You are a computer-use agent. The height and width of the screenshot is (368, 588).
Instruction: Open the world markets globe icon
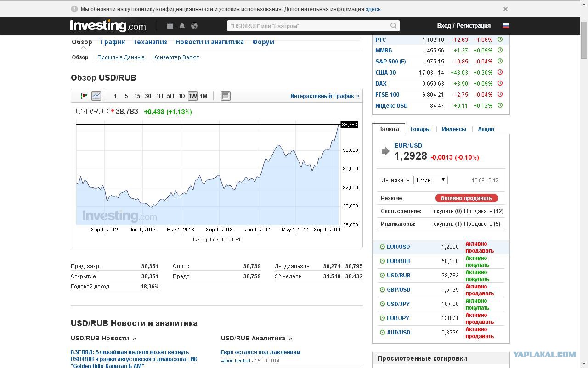click(194, 26)
